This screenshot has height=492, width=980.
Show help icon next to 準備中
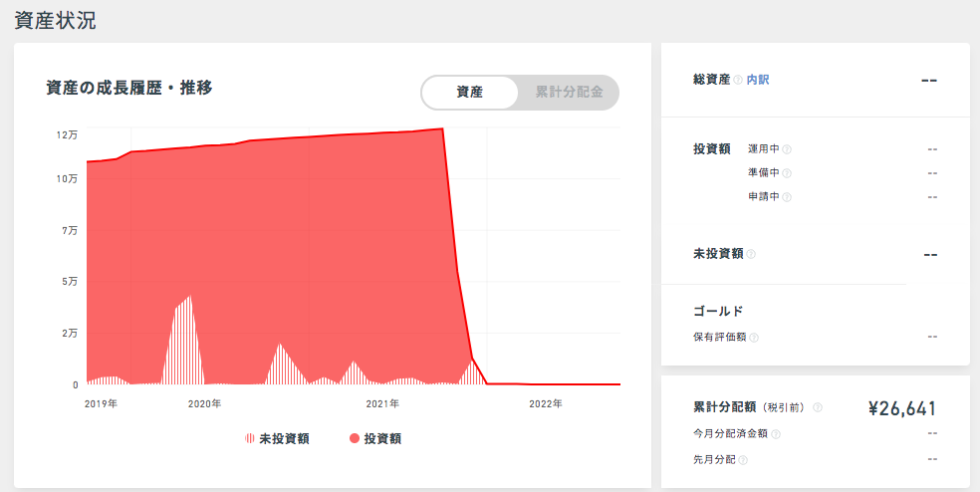coord(787,173)
